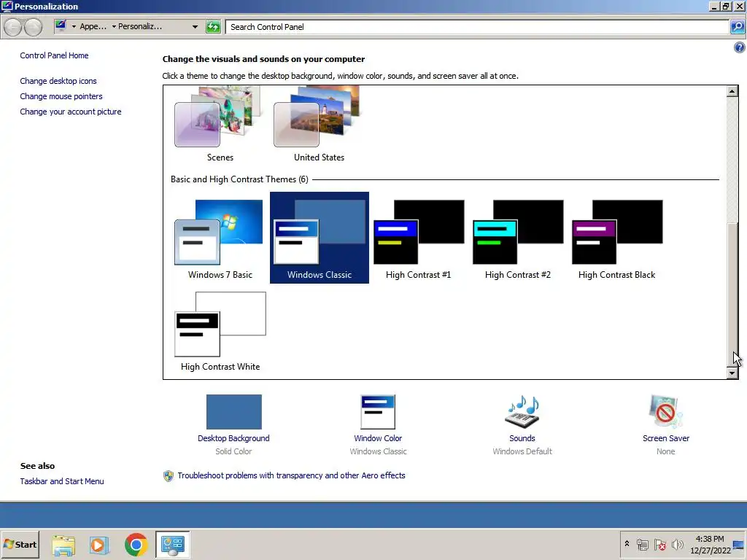Open the address bar history dropdown
Screen dimensions: 747x560
[x=195, y=27]
